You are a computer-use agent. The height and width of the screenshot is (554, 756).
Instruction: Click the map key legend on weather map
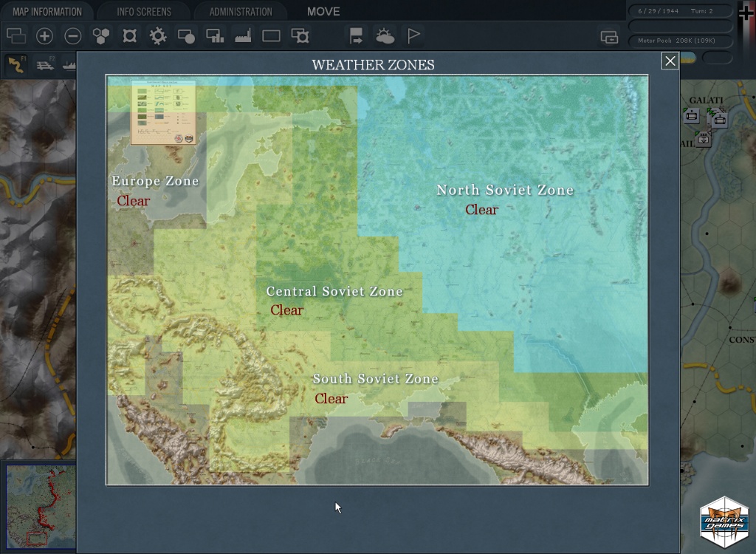163,112
